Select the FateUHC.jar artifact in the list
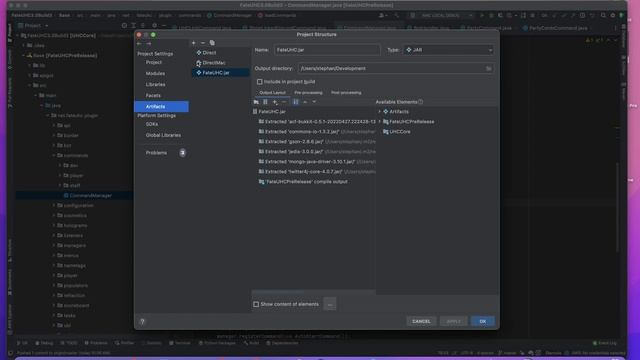The height and width of the screenshot is (360, 640). 221,73
